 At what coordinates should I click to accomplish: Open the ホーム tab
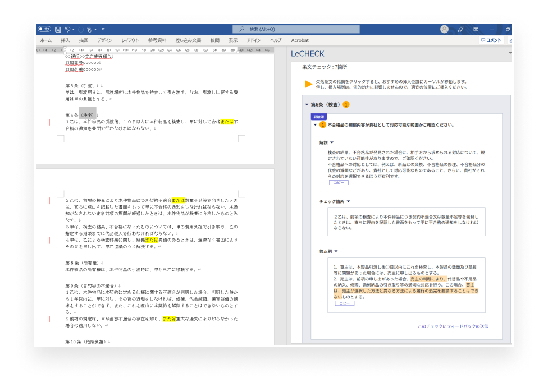[x=46, y=40]
